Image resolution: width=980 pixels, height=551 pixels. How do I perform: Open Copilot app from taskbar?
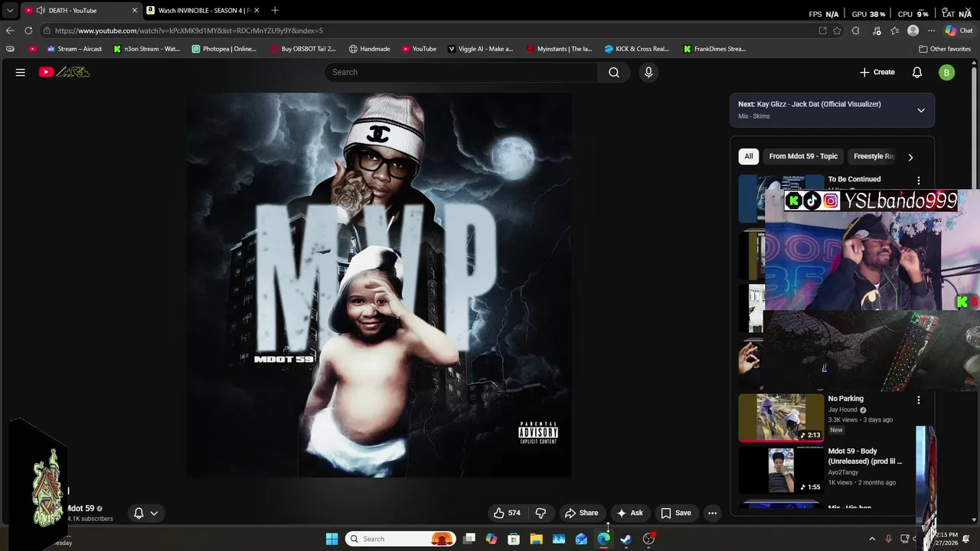tap(492, 539)
